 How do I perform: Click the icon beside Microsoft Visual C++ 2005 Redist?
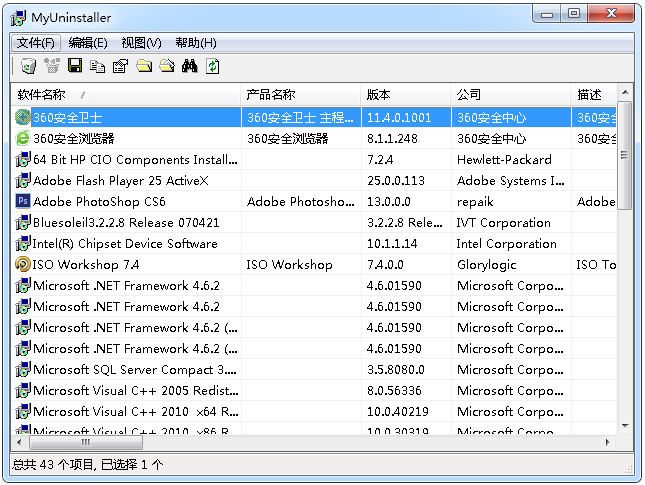pos(23,390)
